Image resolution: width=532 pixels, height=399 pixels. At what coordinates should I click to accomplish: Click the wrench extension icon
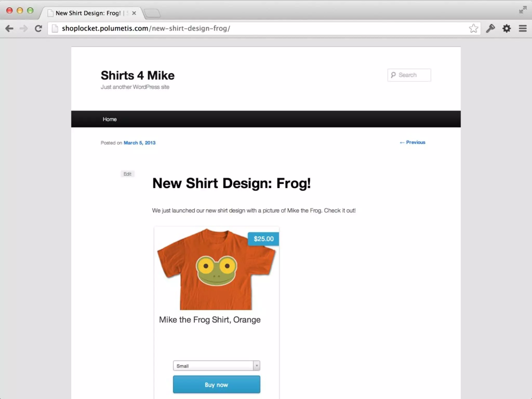(x=490, y=28)
